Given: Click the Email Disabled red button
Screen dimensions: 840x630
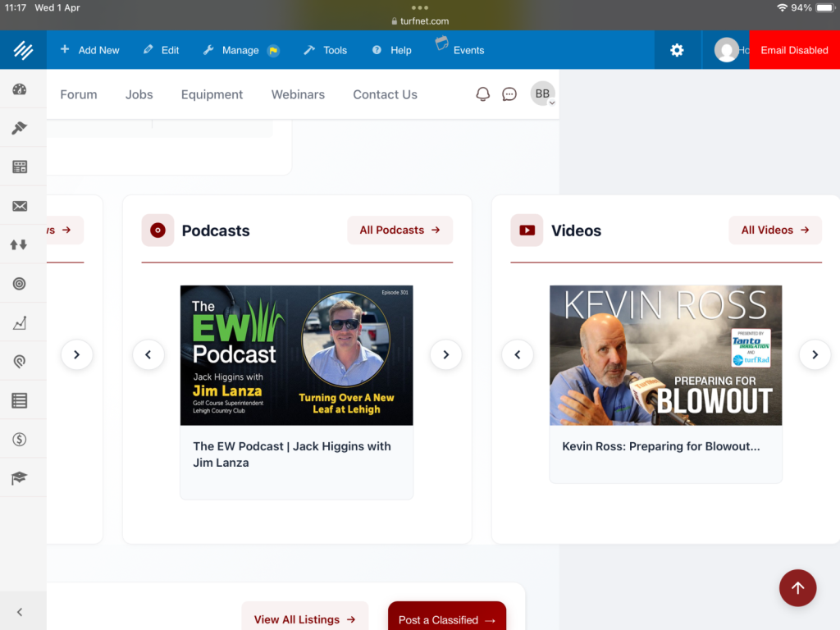Looking at the screenshot, I should pos(794,50).
